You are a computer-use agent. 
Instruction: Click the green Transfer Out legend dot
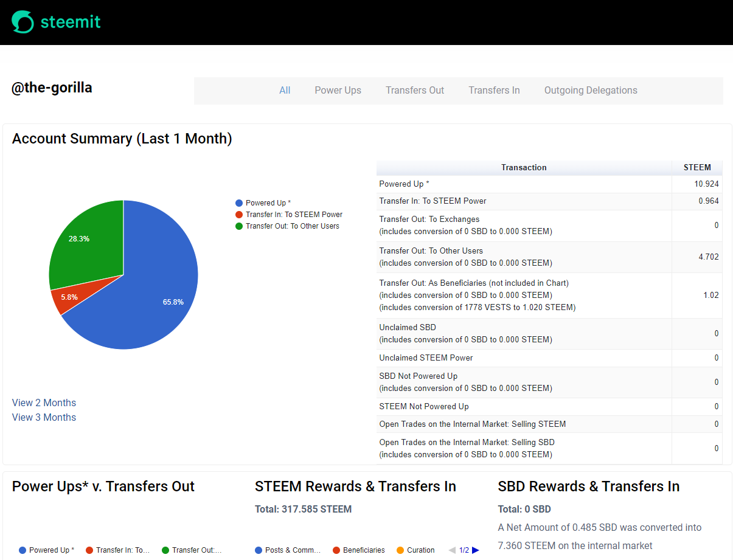pyautogui.click(x=239, y=226)
